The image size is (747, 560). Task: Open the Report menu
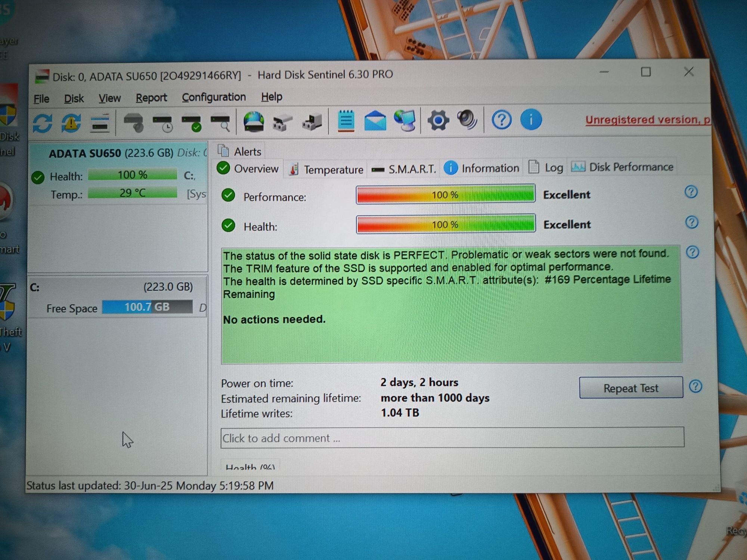click(x=151, y=98)
